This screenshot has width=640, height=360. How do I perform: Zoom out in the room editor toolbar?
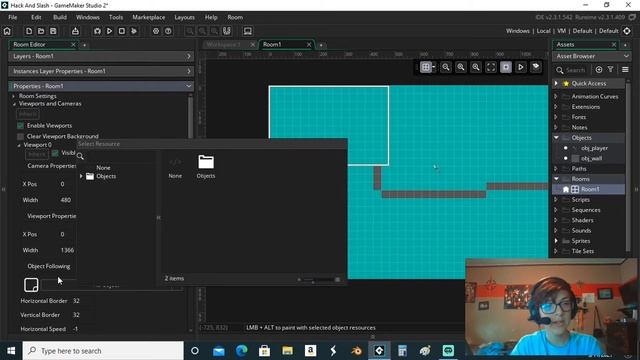click(x=446, y=67)
